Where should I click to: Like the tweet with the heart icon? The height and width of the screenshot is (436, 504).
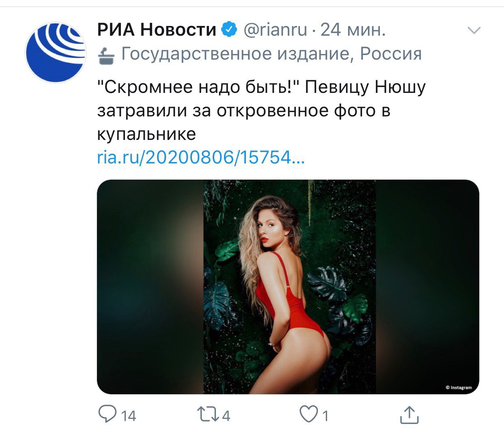click(x=309, y=414)
